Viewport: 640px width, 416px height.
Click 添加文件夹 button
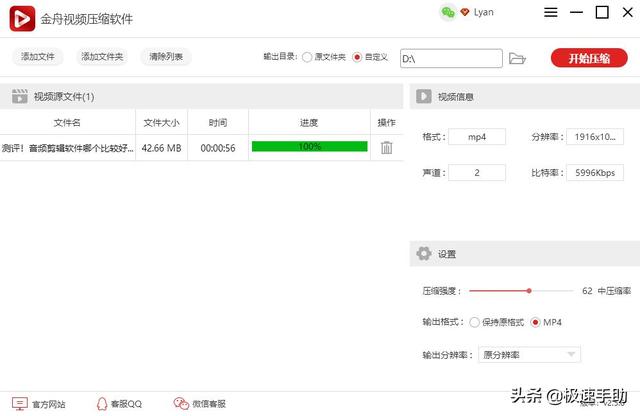tap(102, 56)
